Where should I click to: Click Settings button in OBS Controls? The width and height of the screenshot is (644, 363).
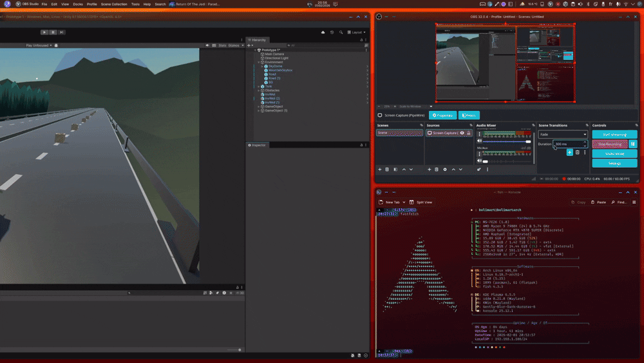point(614,163)
